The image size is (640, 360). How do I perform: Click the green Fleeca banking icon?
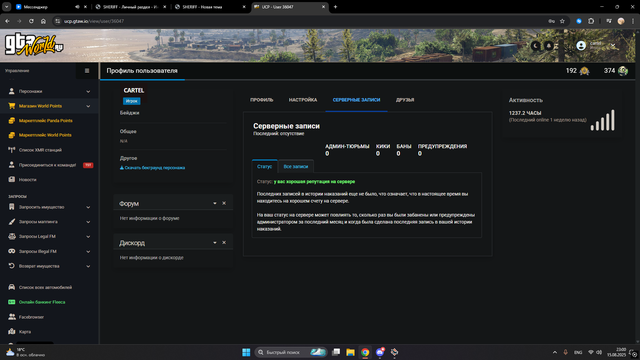[x=11, y=302]
